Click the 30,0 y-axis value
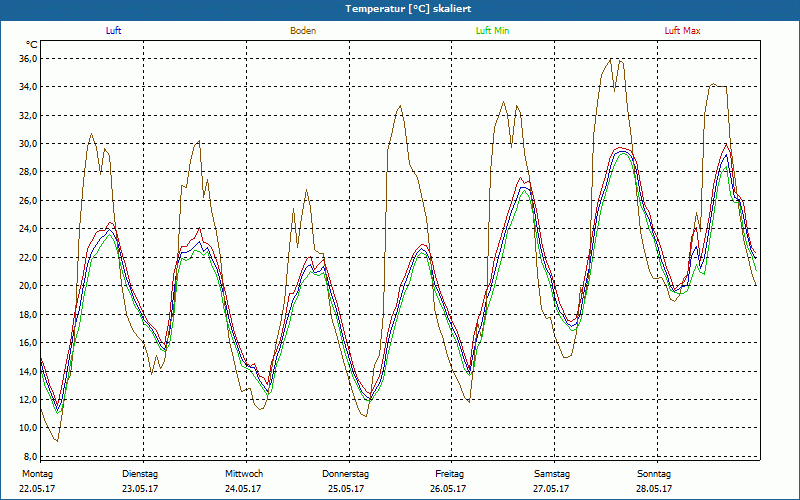This screenshot has width=800, height=500. pos(29,143)
